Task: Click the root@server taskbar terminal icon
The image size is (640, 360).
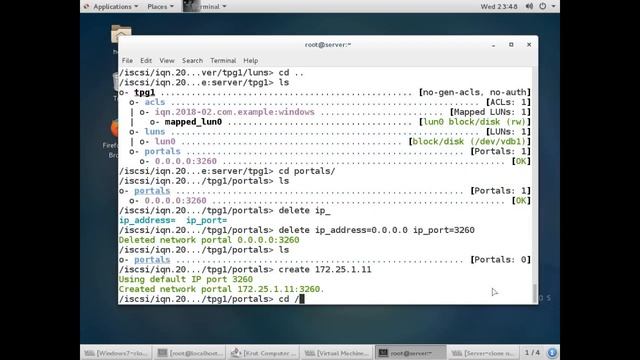Action: click(x=383, y=353)
